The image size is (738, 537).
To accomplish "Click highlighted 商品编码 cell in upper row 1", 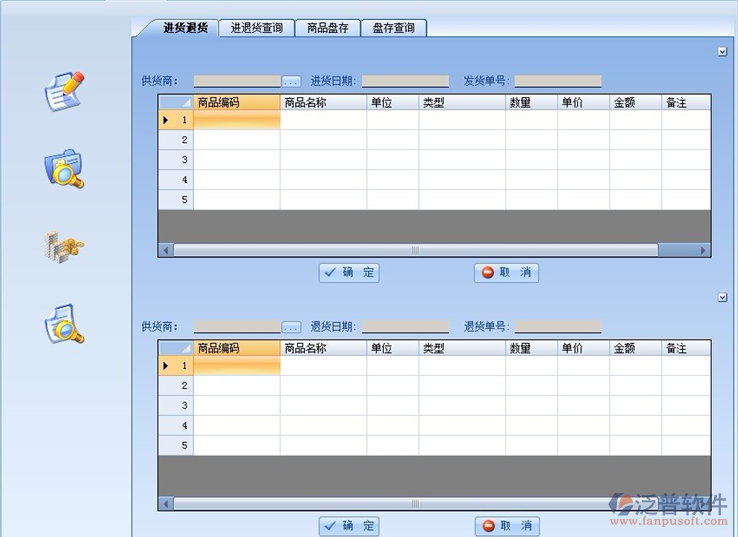I will [x=237, y=120].
